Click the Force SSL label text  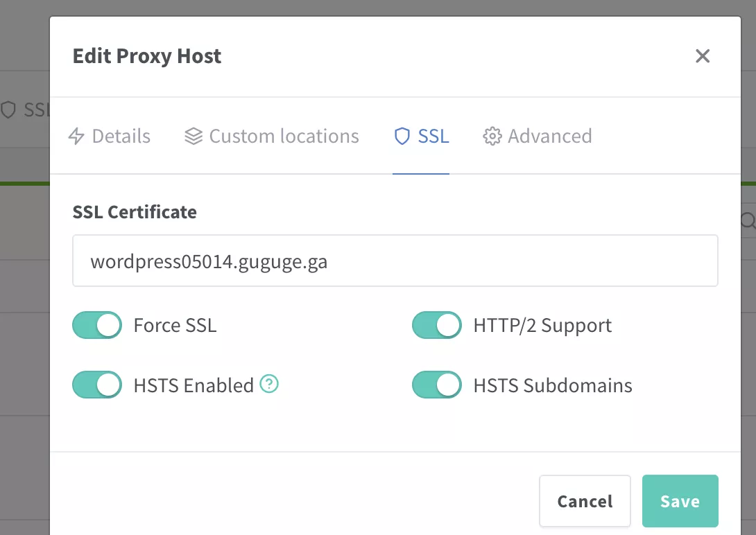(x=175, y=326)
